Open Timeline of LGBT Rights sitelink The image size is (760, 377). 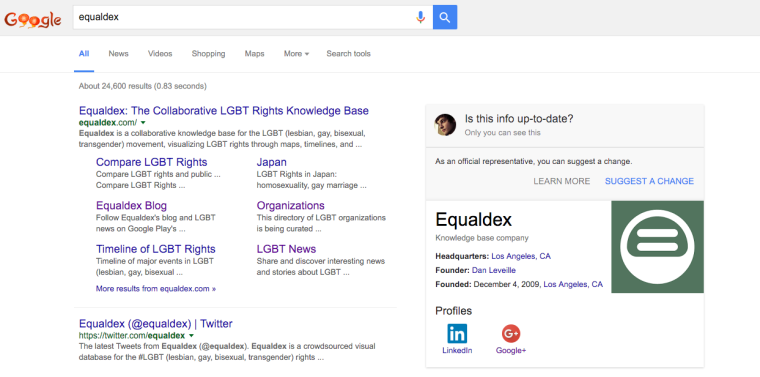point(156,249)
